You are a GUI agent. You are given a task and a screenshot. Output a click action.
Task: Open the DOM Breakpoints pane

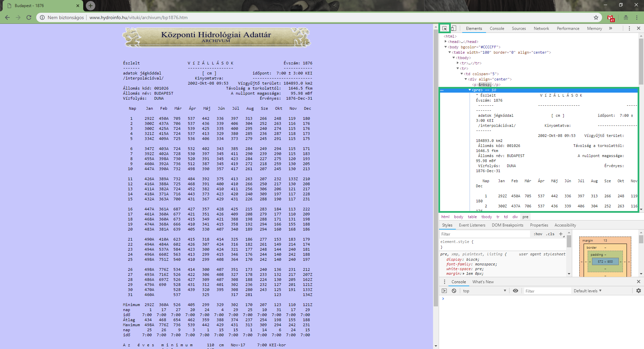click(507, 225)
